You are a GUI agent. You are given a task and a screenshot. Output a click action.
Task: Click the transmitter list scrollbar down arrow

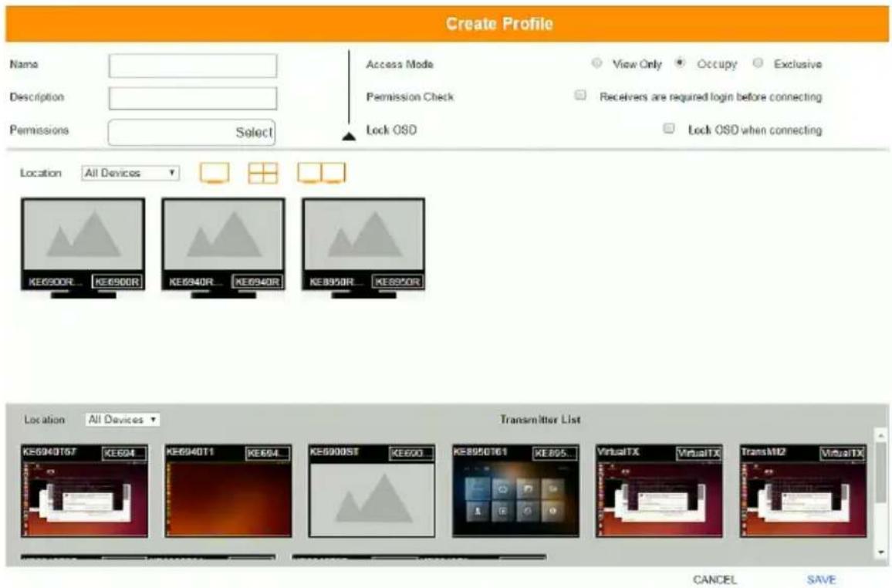[880, 553]
